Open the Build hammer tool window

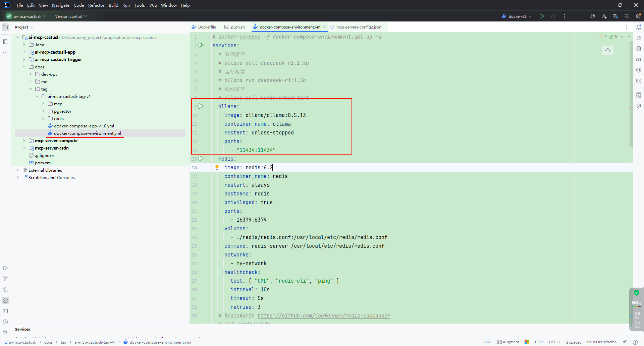[x=5, y=279]
